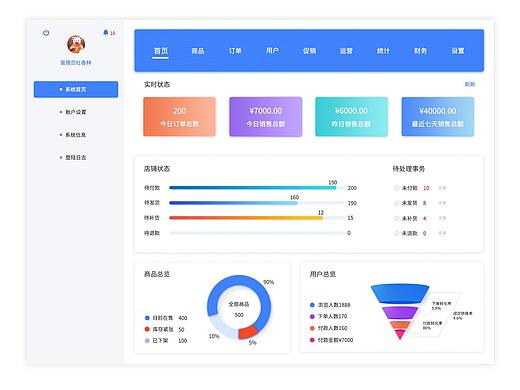Viewport: 520px width, 390px height.
Task: Click the empty 待退款 progress bar
Action: tap(257, 233)
